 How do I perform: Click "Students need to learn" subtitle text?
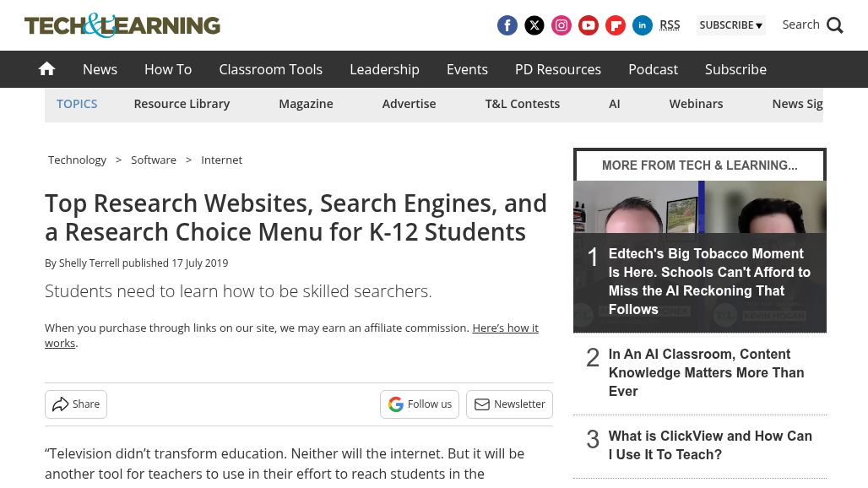pos(238,291)
